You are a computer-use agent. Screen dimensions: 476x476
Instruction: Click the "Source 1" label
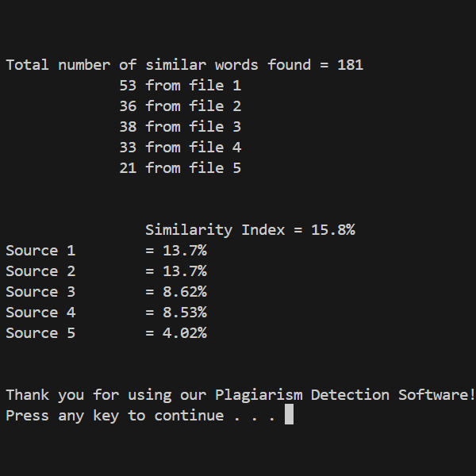[x=40, y=251]
